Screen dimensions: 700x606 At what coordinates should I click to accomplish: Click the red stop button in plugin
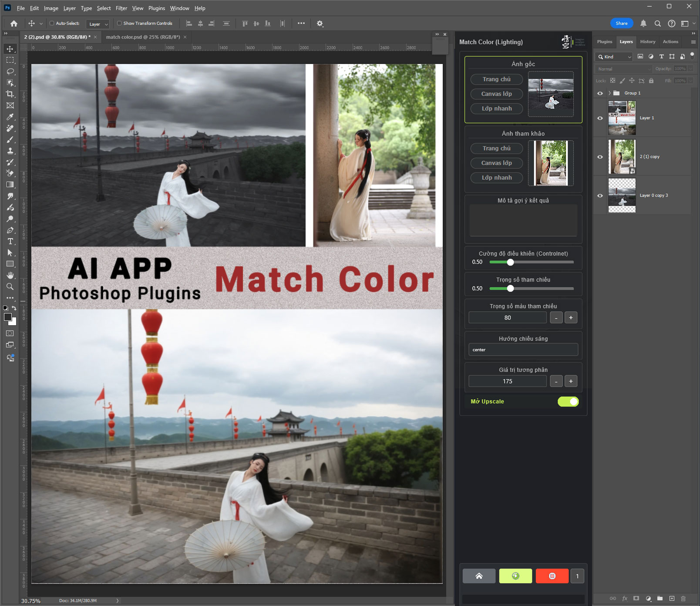click(552, 576)
